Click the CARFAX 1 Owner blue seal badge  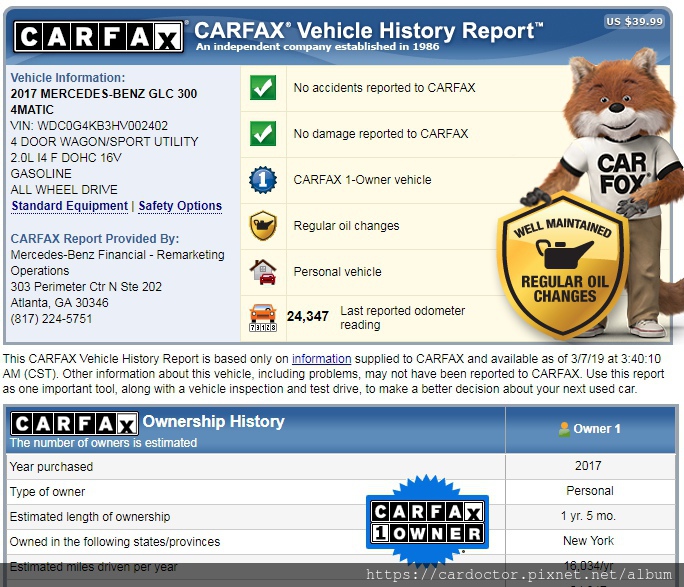tap(428, 522)
